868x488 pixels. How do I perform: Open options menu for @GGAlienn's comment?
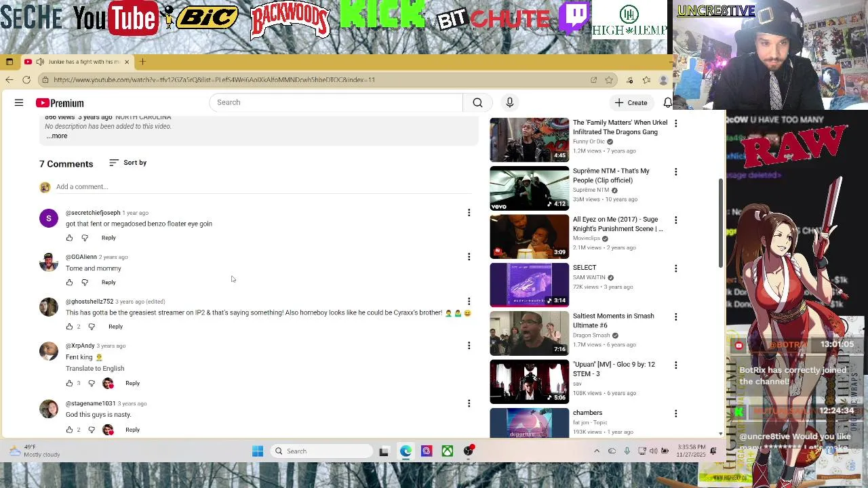(x=469, y=257)
